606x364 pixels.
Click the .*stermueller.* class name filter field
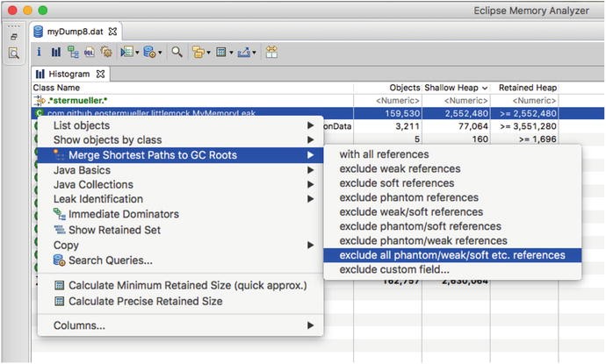[x=192, y=101]
